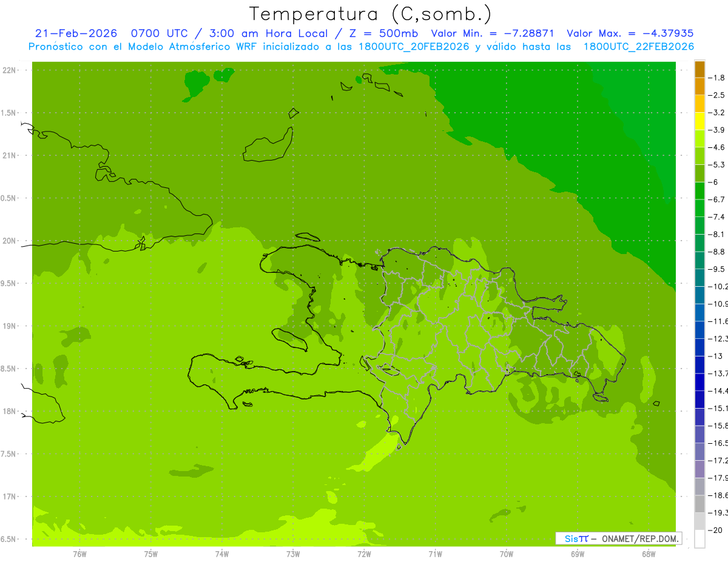Click the orange swatch above -1.8
Viewport: 728px width, 562px height.
tap(699, 69)
